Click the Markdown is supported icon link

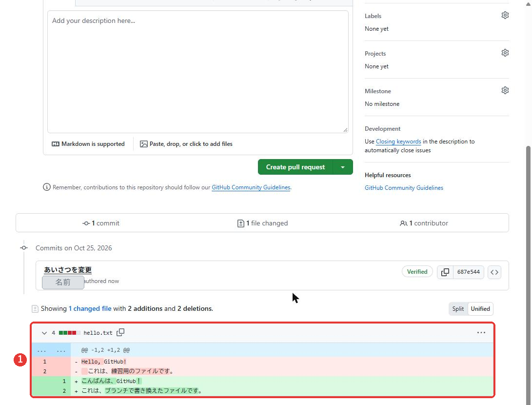pos(88,144)
